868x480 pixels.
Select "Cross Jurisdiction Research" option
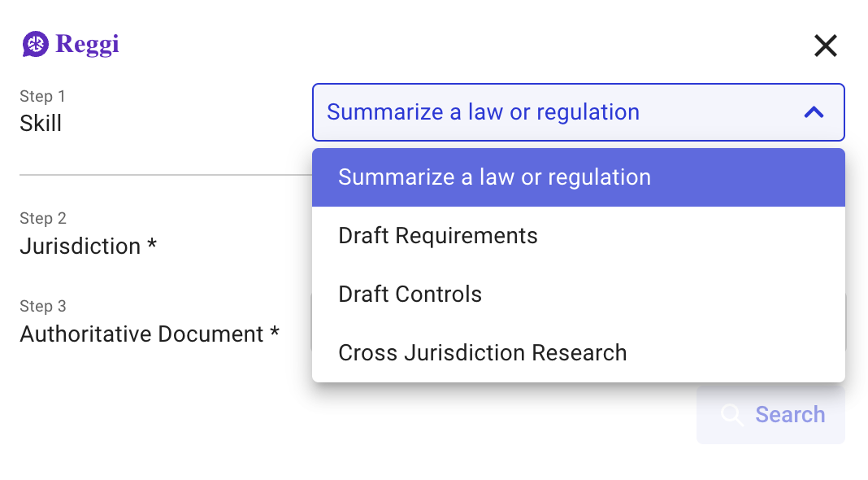482,353
